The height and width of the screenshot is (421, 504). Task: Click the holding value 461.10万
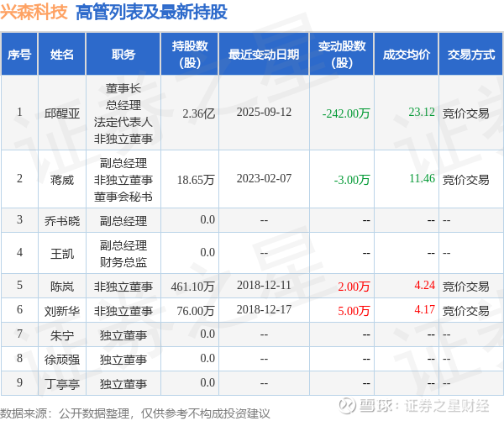click(192, 287)
